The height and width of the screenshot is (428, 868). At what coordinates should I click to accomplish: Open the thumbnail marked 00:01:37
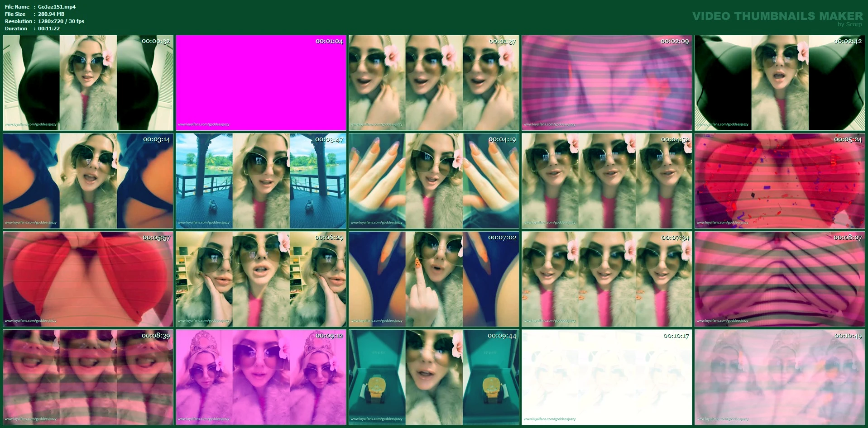click(x=434, y=83)
